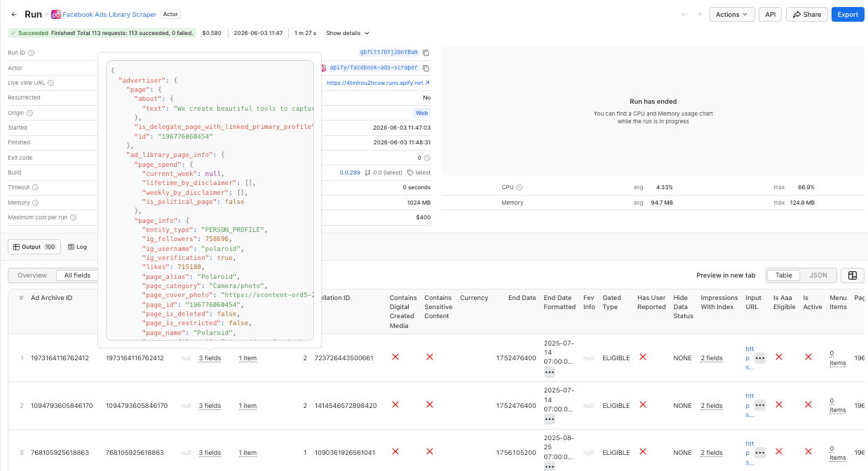The image size is (868, 471).
Task: Click Collation ID 1414546572898420 cell
Action: click(x=346, y=405)
